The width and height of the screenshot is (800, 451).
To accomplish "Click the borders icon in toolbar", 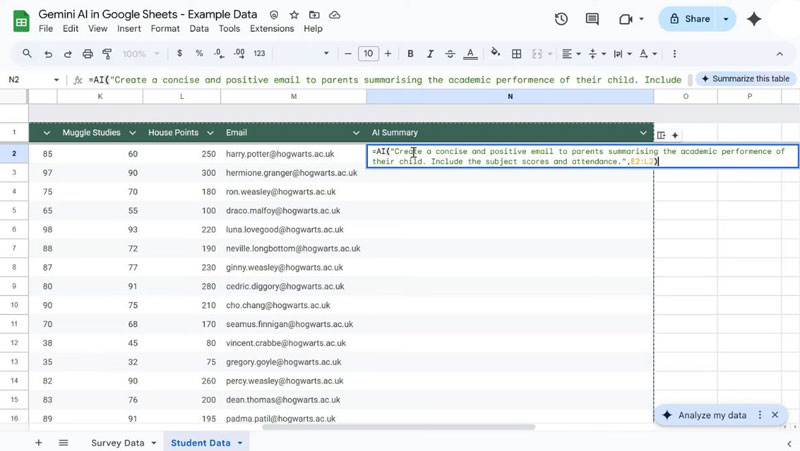I will point(517,54).
